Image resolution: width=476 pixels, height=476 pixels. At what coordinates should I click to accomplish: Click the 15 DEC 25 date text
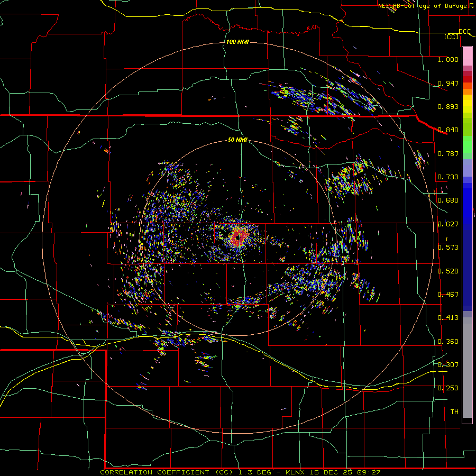point(331,472)
